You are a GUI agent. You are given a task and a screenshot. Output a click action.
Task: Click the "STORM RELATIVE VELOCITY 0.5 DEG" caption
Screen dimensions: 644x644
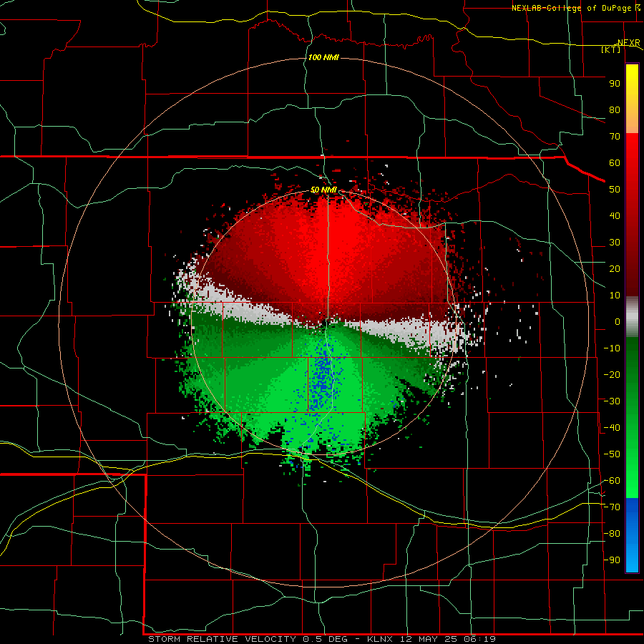(x=248, y=639)
